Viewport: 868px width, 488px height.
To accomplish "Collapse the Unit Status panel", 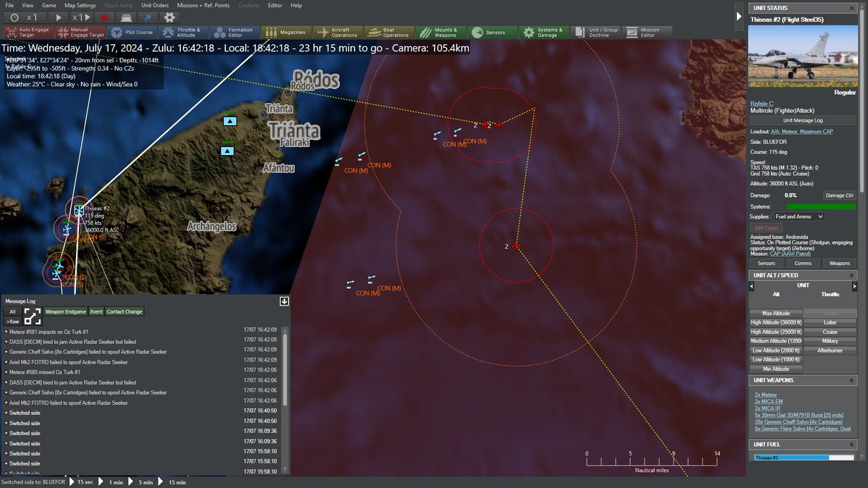I will [x=851, y=8].
